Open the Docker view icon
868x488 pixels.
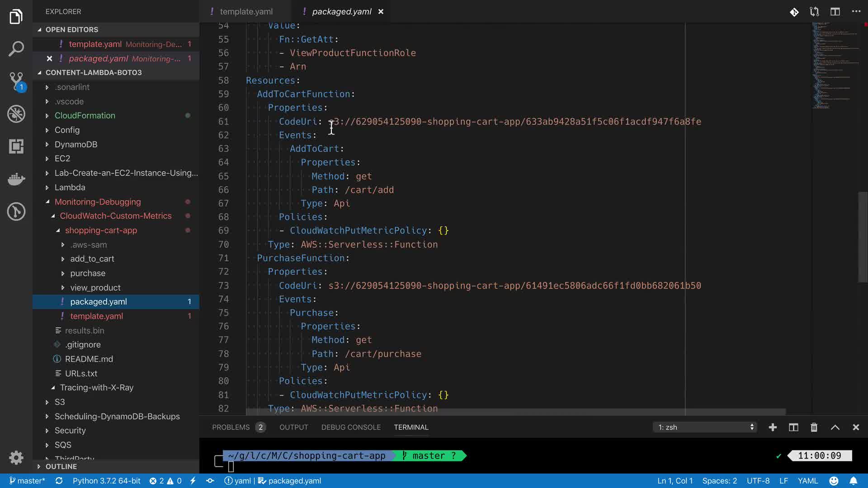coord(16,179)
